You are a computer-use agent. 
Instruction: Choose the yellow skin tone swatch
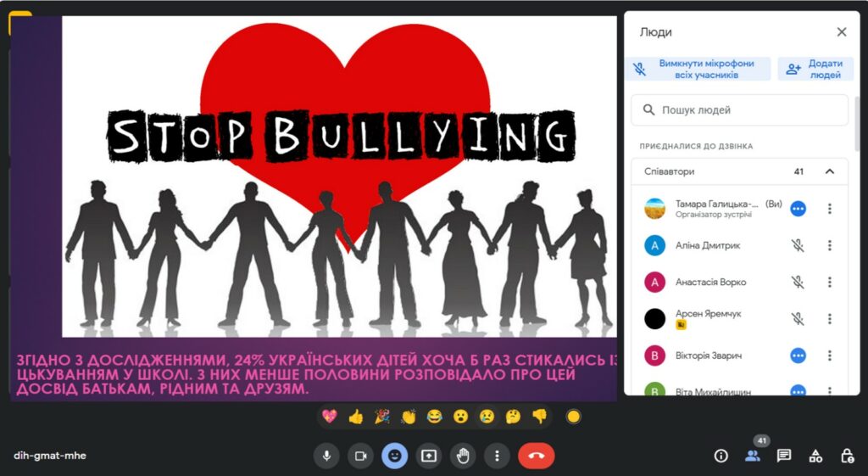point(573,417)
